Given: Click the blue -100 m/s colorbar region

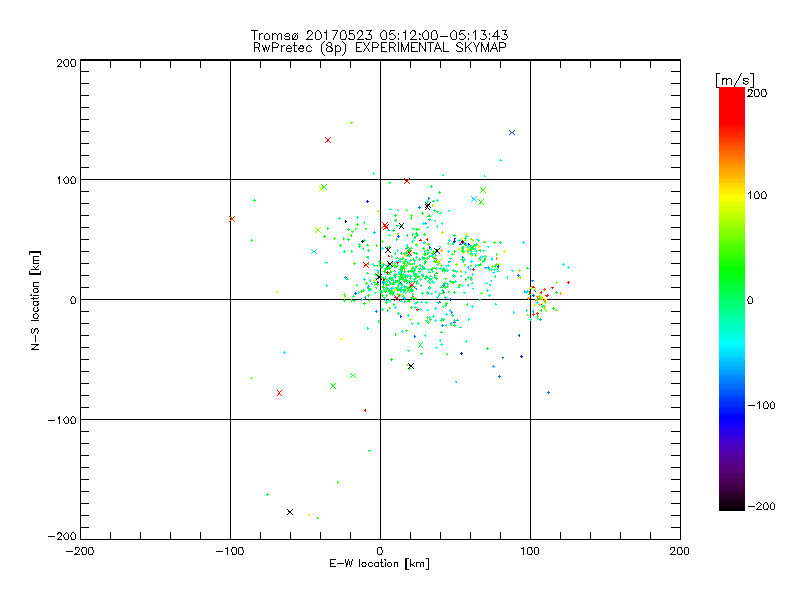Looking at the screenshot, I should click(732, 406).
